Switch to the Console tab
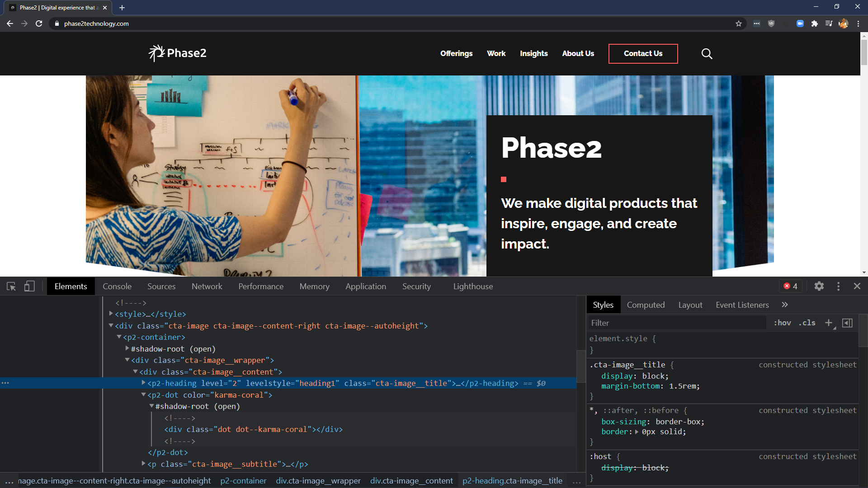The width and height of the screenshot is (868, 488). (117, 286)
